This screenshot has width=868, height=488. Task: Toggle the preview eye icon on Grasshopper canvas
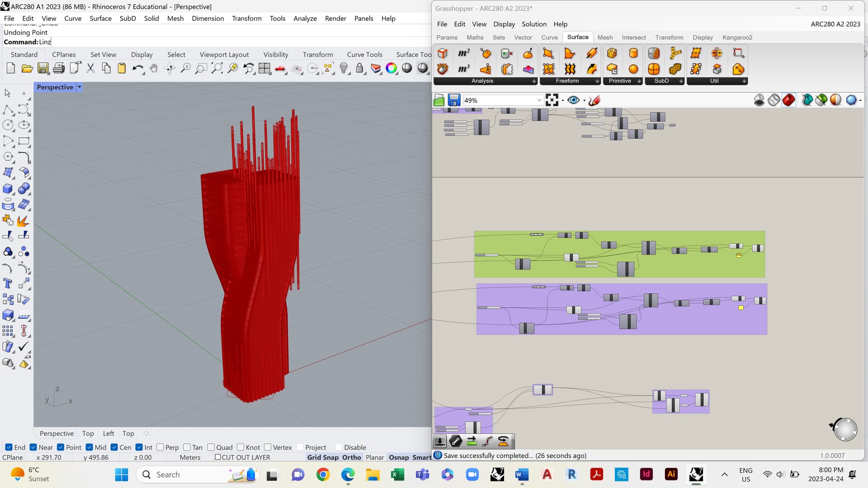(574, 100)
